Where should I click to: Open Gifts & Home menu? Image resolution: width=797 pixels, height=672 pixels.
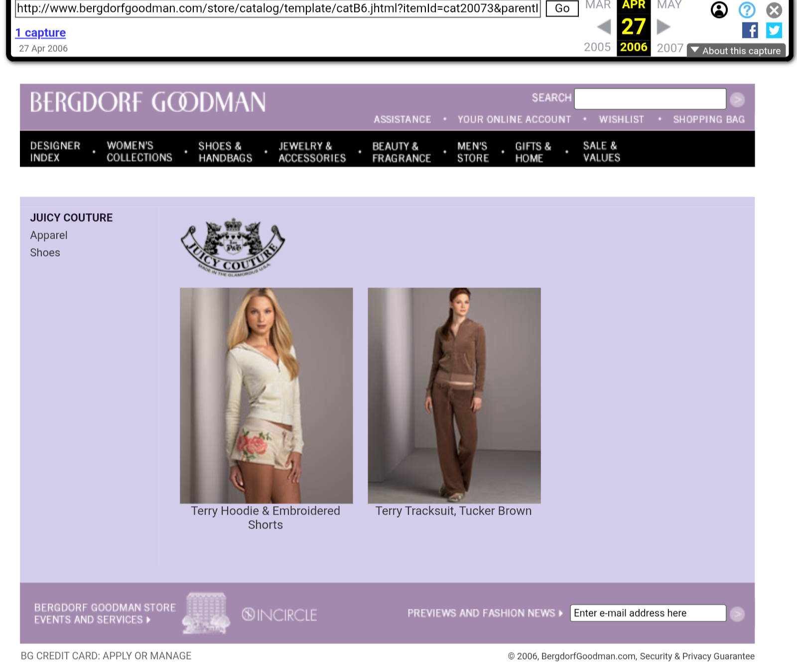533,152
